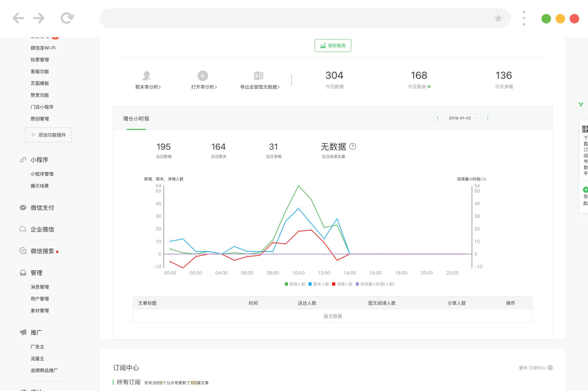Click the 涨粉服务 button
The width and height of the screenshot is (588, 391).
[x=333, y=45]
